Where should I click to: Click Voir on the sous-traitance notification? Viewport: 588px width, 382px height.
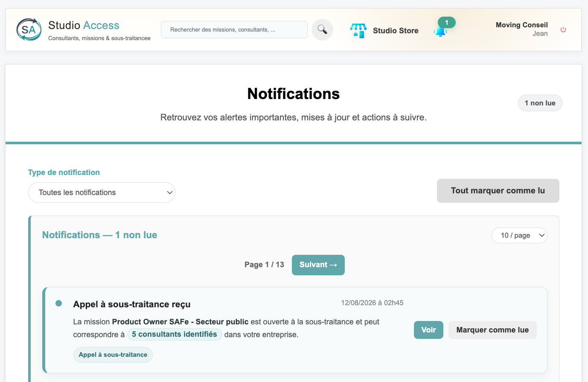(428, 330)
